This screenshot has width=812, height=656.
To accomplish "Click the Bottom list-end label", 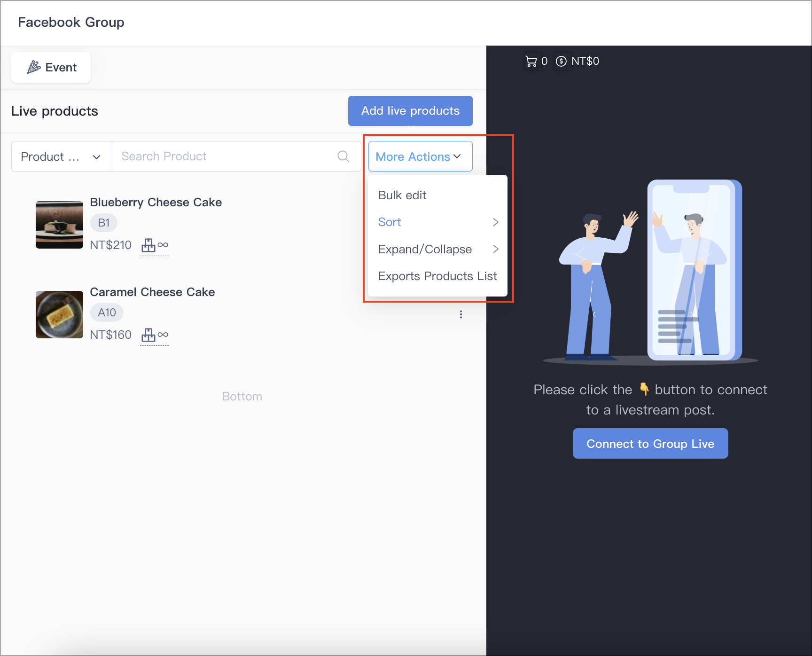I will click(242, 397).
